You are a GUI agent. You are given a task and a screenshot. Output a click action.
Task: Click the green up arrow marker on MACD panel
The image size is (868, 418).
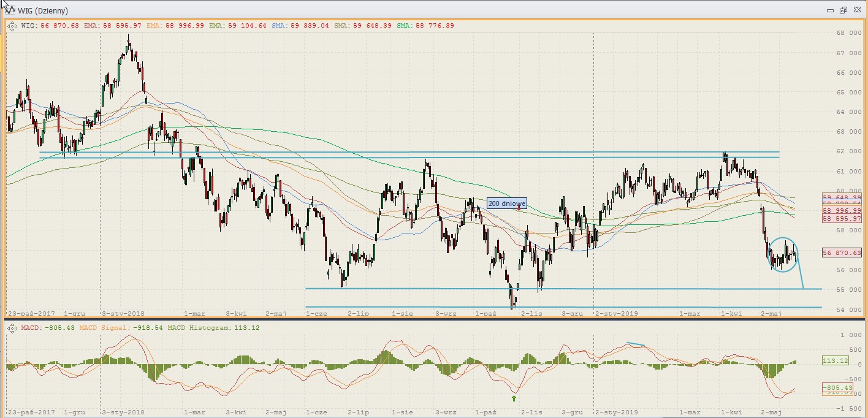tap(514, 398)
